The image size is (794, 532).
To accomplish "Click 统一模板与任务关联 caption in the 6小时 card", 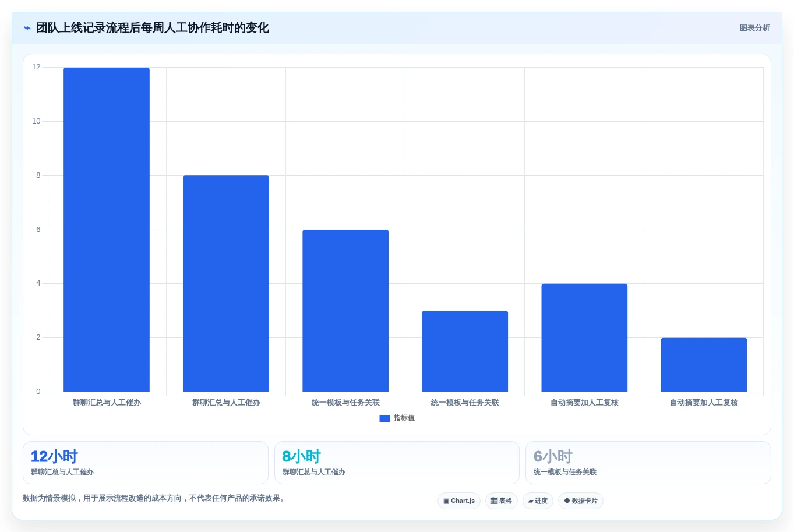I will pos(565,472).
